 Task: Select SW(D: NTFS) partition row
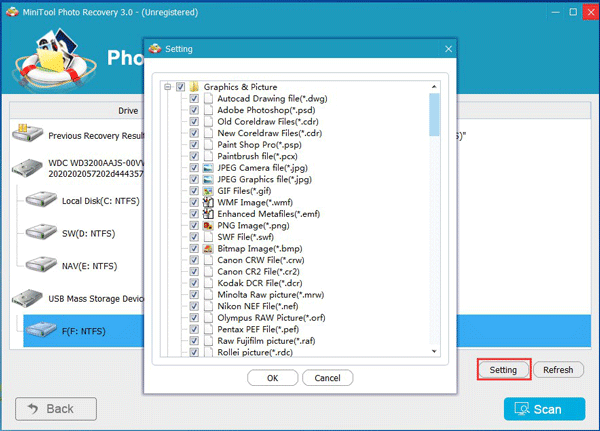(x=88, y=233)
